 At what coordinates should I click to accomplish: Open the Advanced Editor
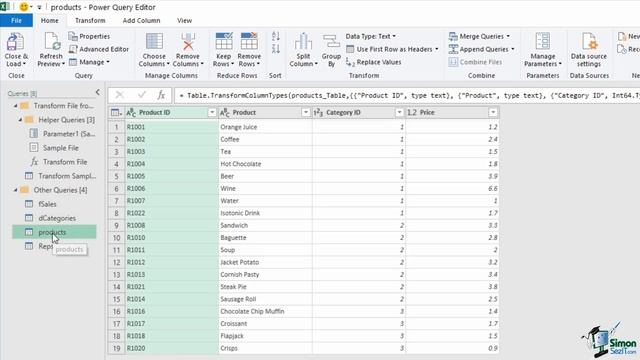(99, 49)
